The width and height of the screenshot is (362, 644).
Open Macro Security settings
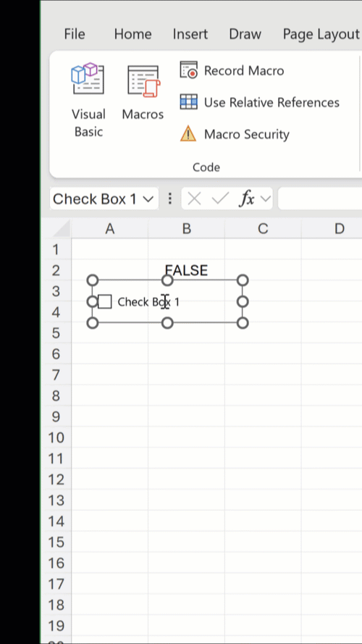pos(235,134)
